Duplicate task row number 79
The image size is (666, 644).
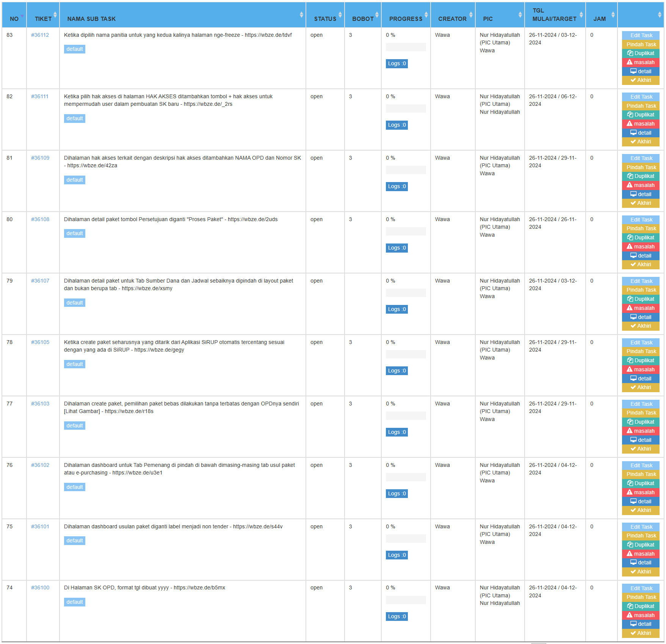[x=641, y=299]
